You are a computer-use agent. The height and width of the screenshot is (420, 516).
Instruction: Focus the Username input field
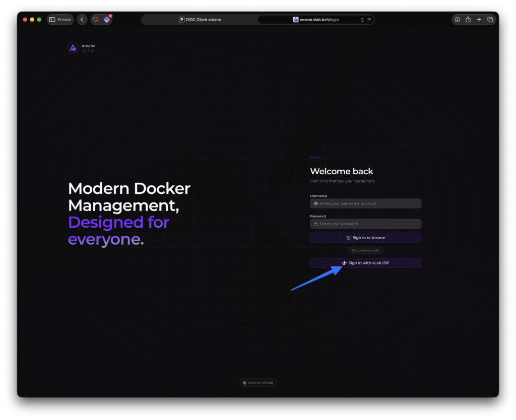click(x=366, y=203)
